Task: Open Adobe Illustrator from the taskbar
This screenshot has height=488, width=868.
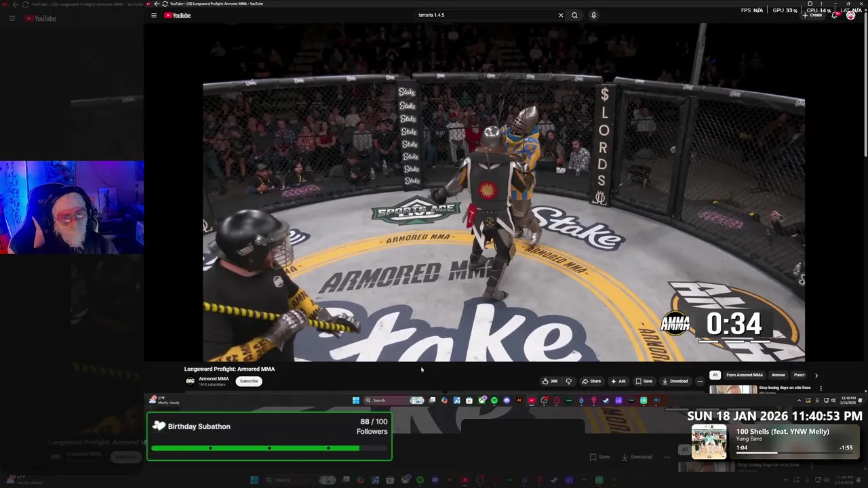Action: click(x=519, y=400)
